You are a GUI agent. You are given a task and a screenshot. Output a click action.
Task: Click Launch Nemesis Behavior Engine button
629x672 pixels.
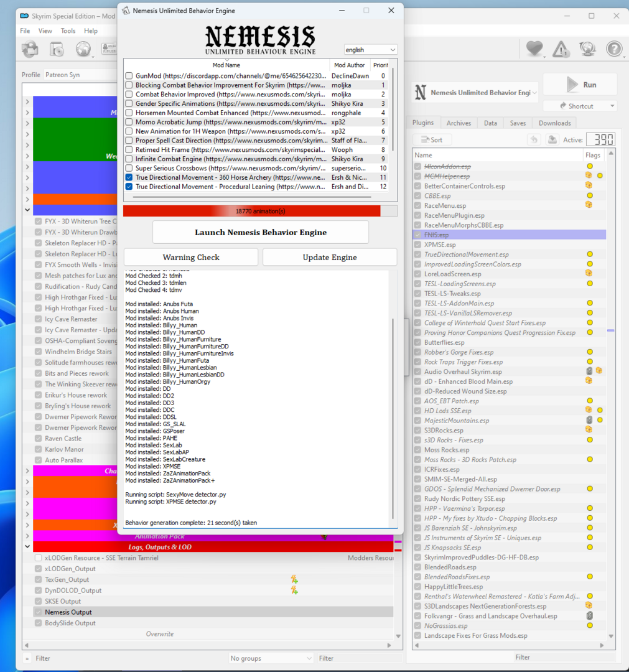coord(261,232)
